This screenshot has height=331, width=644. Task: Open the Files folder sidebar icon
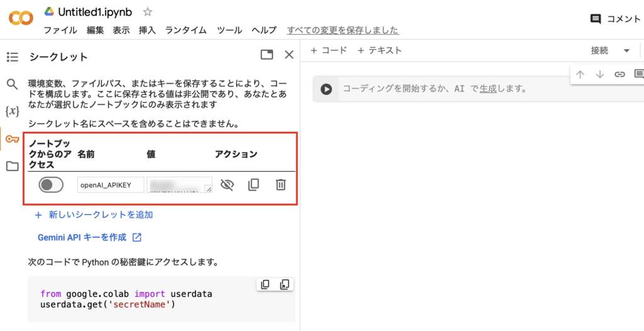coord(12,166)
